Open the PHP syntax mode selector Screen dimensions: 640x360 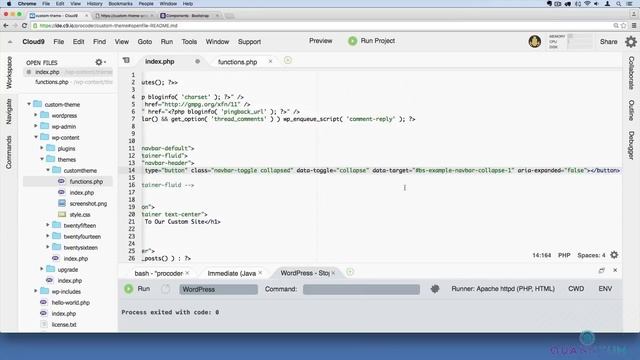click(x=564, y=255)
